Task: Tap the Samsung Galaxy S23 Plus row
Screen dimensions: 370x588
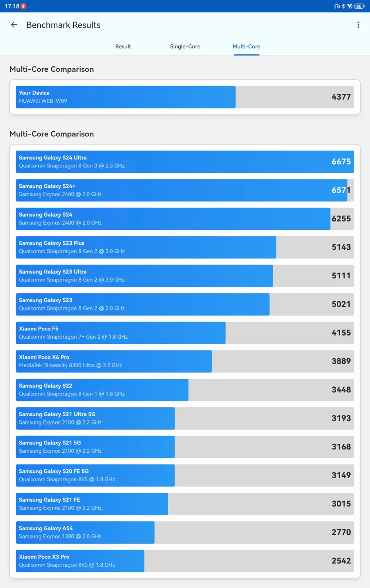Action: click(185, 247)
